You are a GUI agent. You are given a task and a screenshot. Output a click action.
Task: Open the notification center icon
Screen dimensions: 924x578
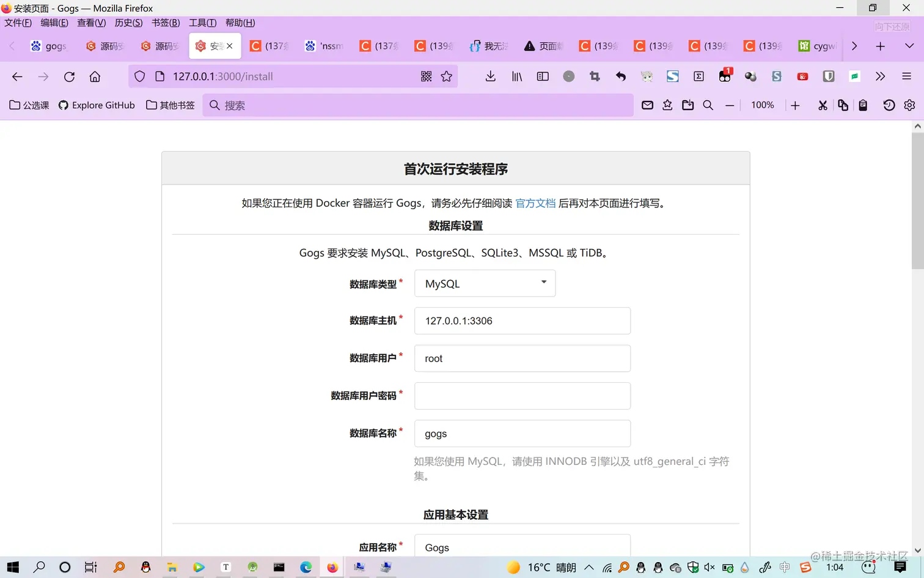[x=900, y=567]
